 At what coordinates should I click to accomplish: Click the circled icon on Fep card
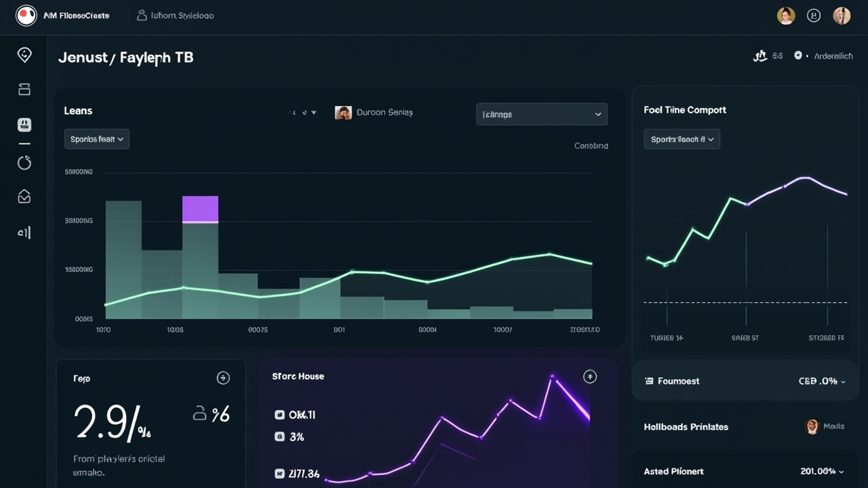pos(223,378)
